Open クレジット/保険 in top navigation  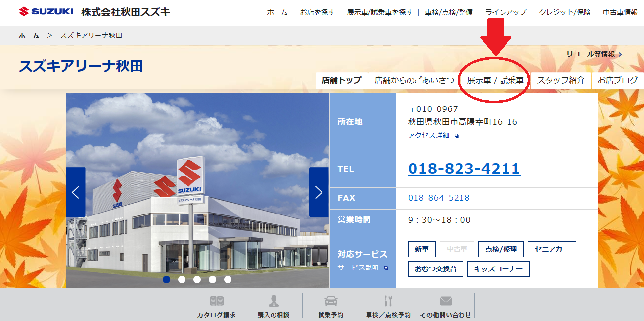pos(564,12)
